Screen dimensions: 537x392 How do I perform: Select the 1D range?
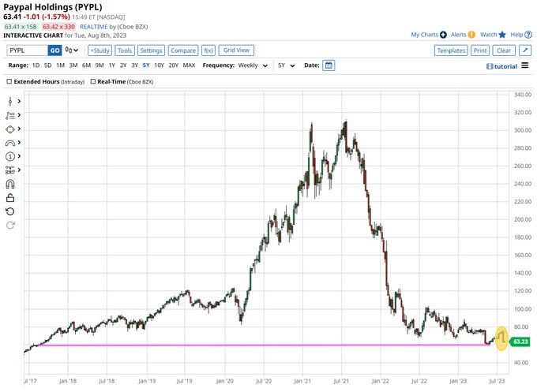[36, 65]
